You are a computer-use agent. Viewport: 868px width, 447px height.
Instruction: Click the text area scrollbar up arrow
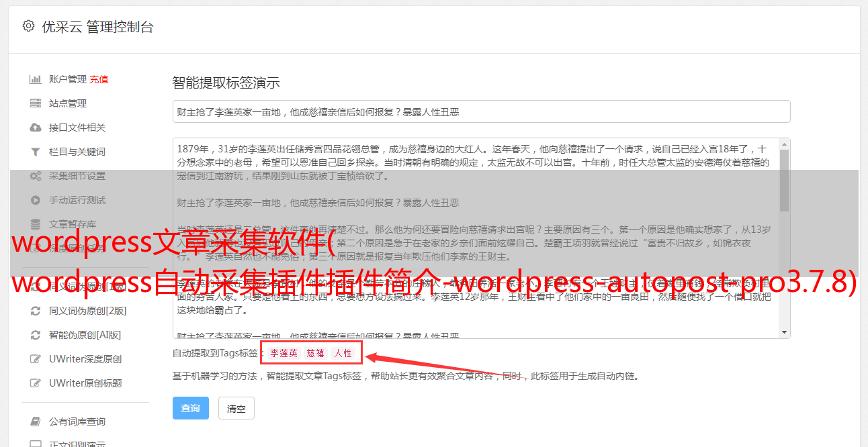coord(784,144)
